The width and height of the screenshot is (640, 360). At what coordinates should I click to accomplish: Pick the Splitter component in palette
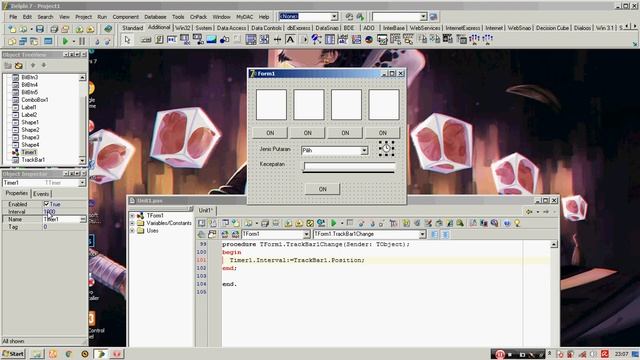click(x=278, y=40)
